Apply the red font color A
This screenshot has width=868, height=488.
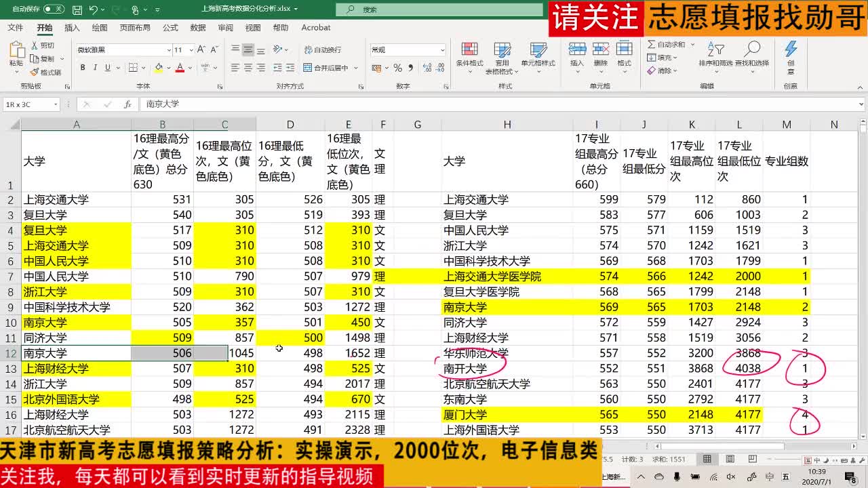coord(180,68)
